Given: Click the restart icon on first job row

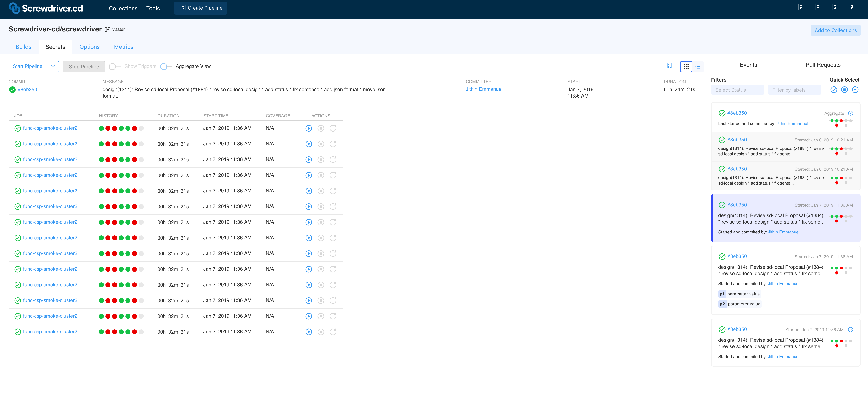Looking at the screenshot, I should [333, 128].
